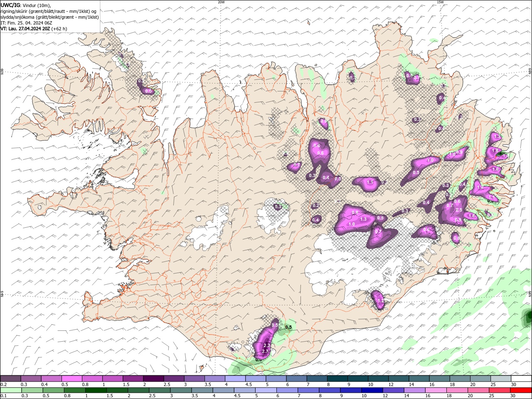Image resolution: width=532 pixels, height=399 pixels.
Task: Select the blue rain-scale swatch labeled 8
Action: pos(329,390)
